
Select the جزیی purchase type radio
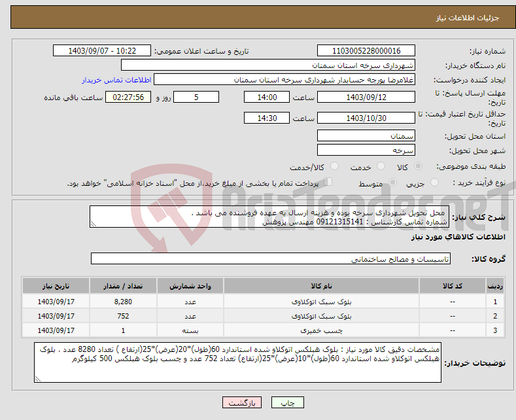click(x=434, y=183)
